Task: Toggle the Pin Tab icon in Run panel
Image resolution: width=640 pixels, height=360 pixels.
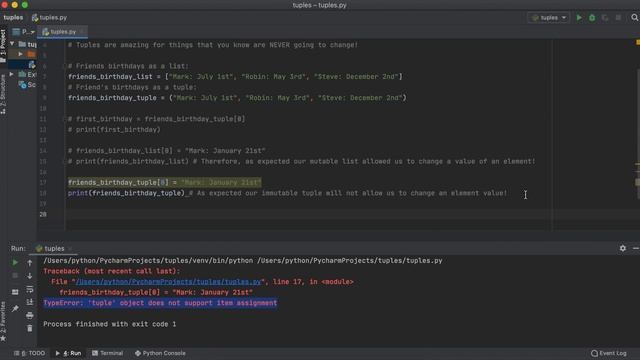Action: click(x=15, y=309)
